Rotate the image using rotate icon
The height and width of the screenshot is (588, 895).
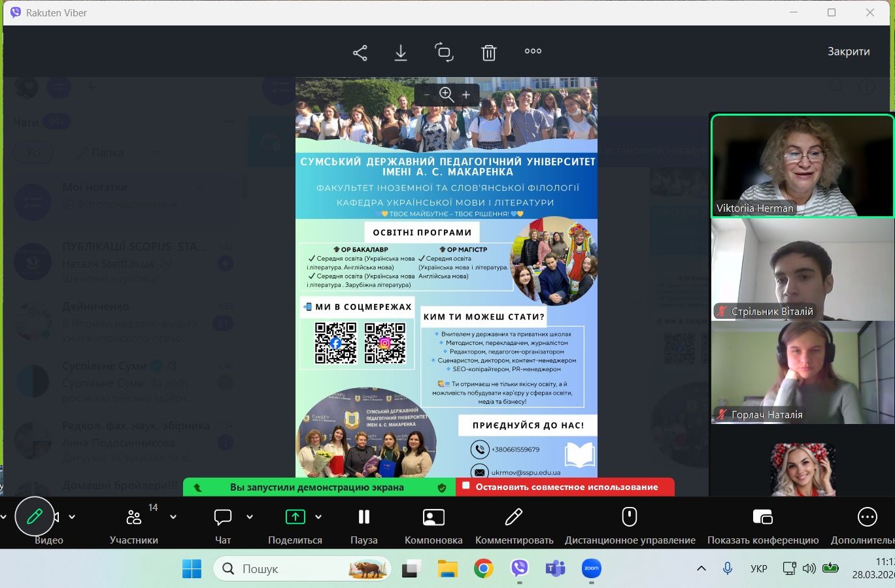pyautogui.click(x=444, y=52)
